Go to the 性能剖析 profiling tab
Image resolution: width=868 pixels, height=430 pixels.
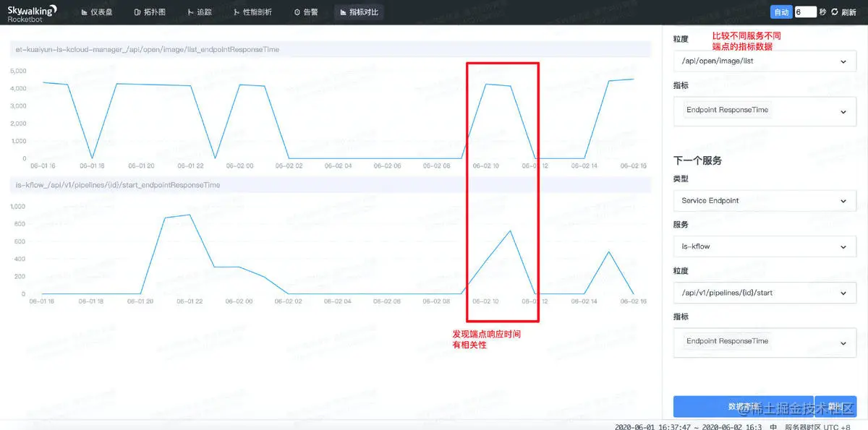[x=253, y=12]
